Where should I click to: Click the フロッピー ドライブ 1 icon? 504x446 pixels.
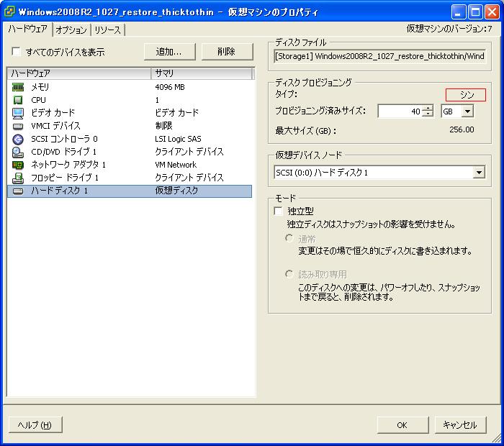[x=18, y=178]
